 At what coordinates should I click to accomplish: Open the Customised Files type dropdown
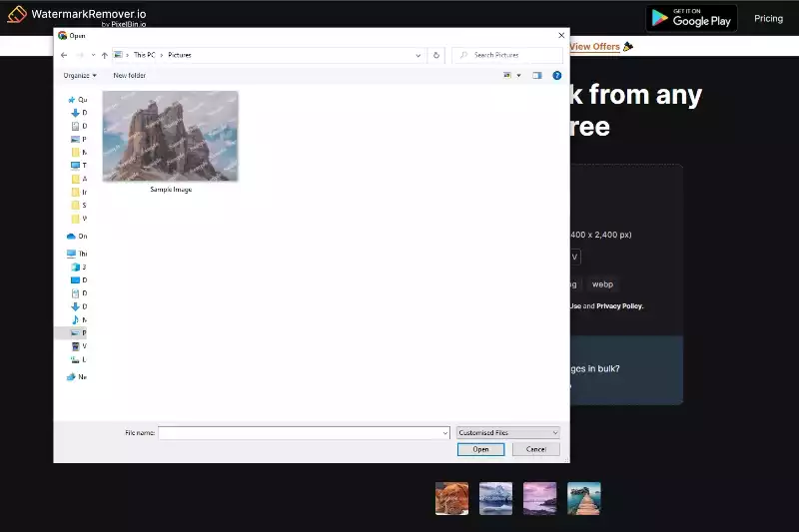[x=508, y=433]
